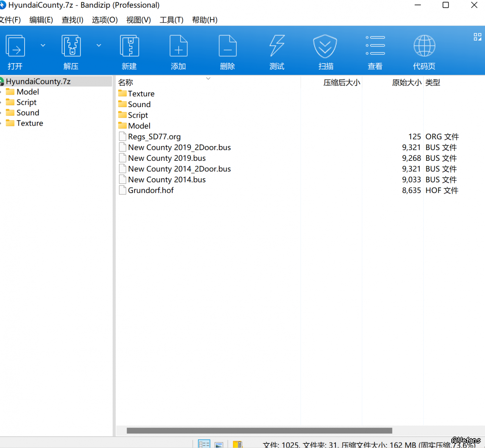Run the archive Test (测试) icon
The height and width of the screenshot is (448, 485).
(277, 46)
